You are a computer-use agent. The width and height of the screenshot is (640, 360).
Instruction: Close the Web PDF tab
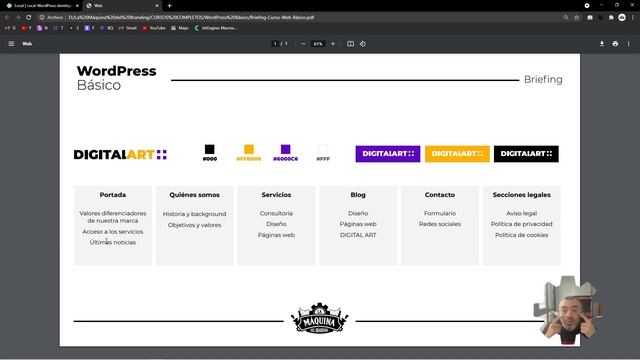point(157,6)
